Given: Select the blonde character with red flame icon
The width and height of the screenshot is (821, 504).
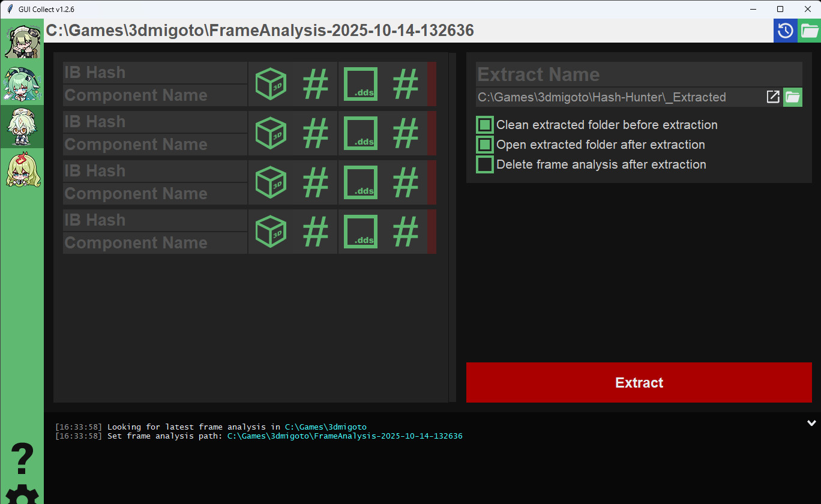Looking at the screenshot, I should click(22, 170).
